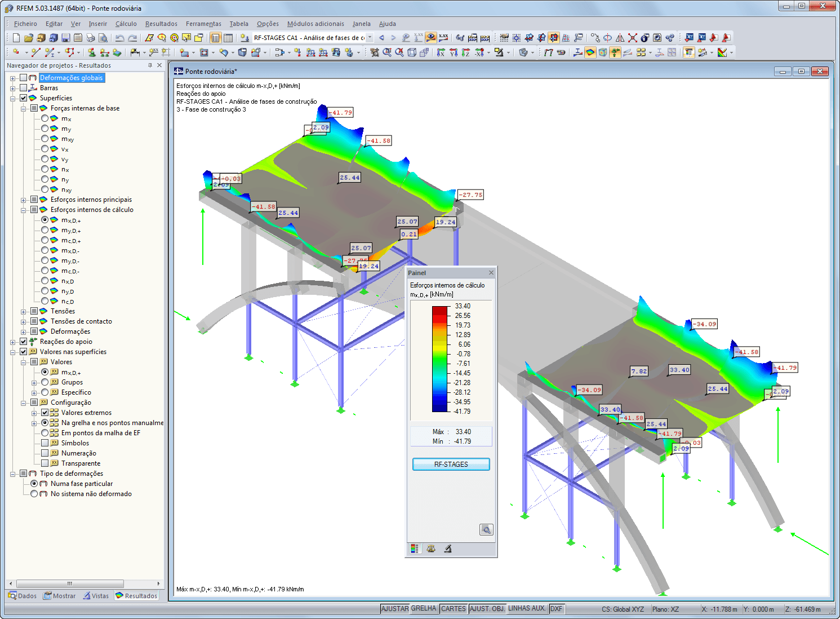Toggle the x.xx result values icon
Image resolution: width=840 pixels, height=619 pixels.
(x=443, y=38)
